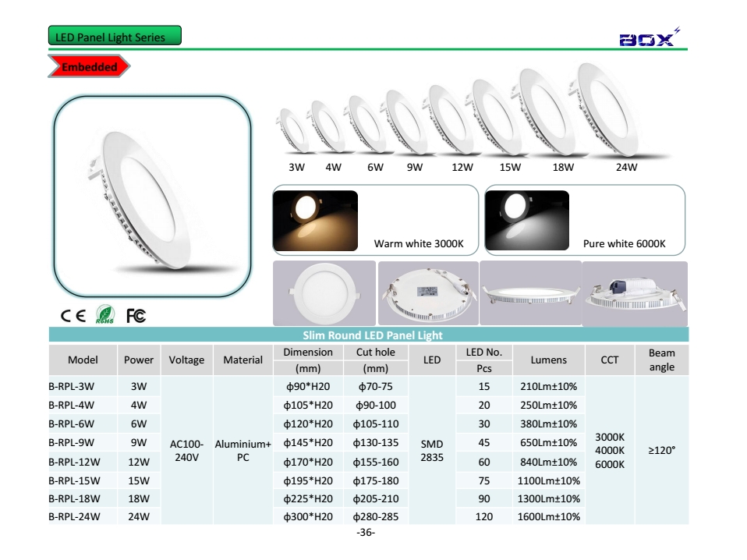The width and height of the screenshot is (747, 560).
Task: Click cut hole cell ф70-75
Action: tap(376, 387)
